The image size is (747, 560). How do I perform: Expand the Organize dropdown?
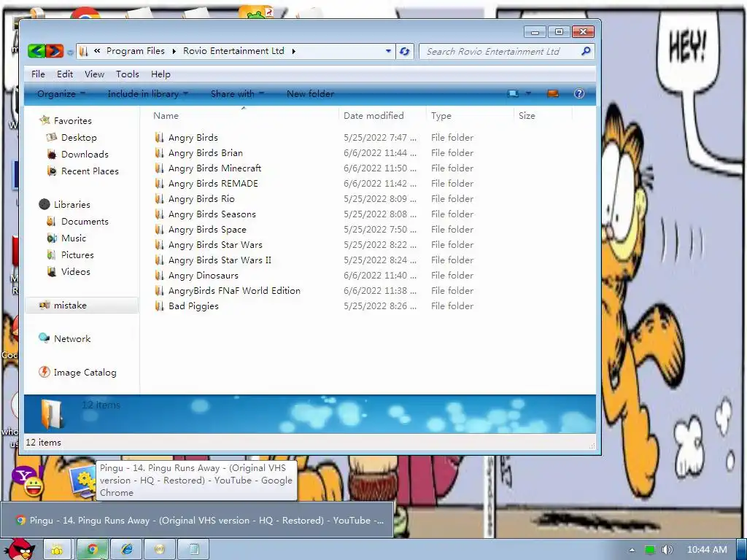[61, 94]
